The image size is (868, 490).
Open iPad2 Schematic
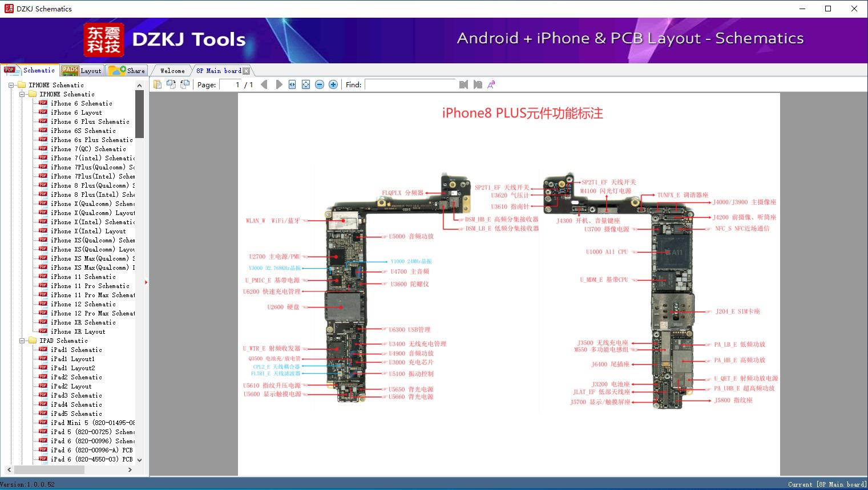(76, 377)
